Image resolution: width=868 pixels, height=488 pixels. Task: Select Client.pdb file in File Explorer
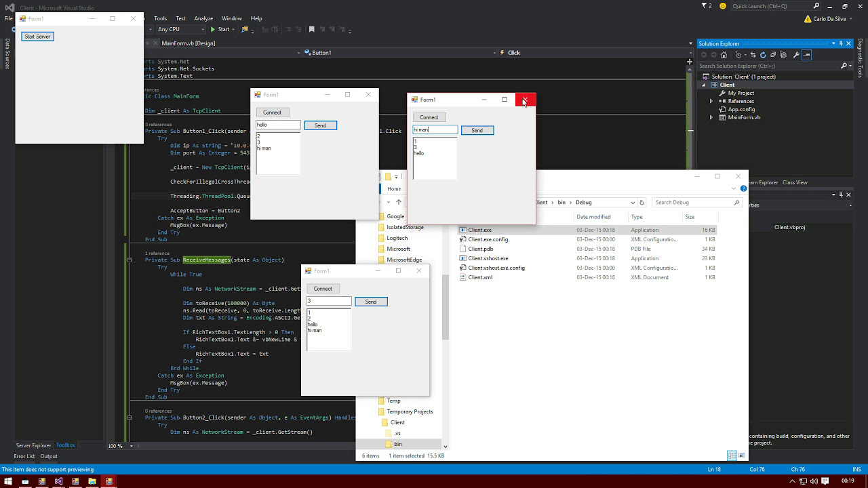(481, 249)
